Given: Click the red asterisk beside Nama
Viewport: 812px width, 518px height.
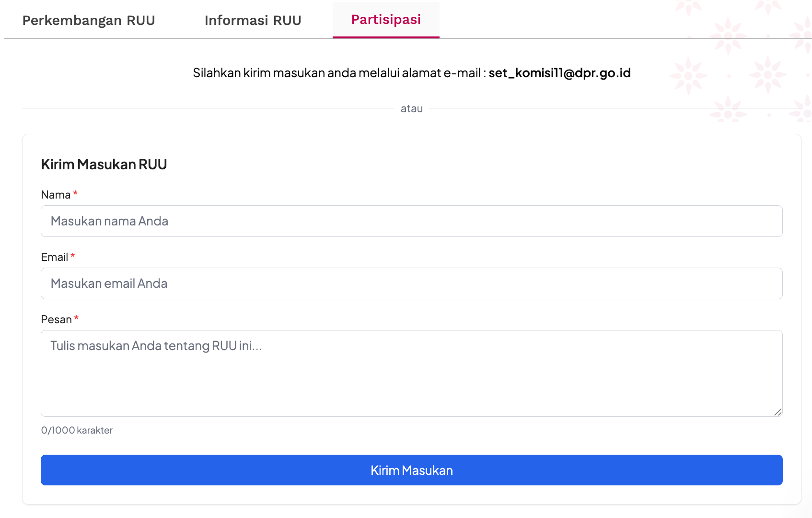Looking at the screenshot, I should pyautogui.click(x=75, y=194).
